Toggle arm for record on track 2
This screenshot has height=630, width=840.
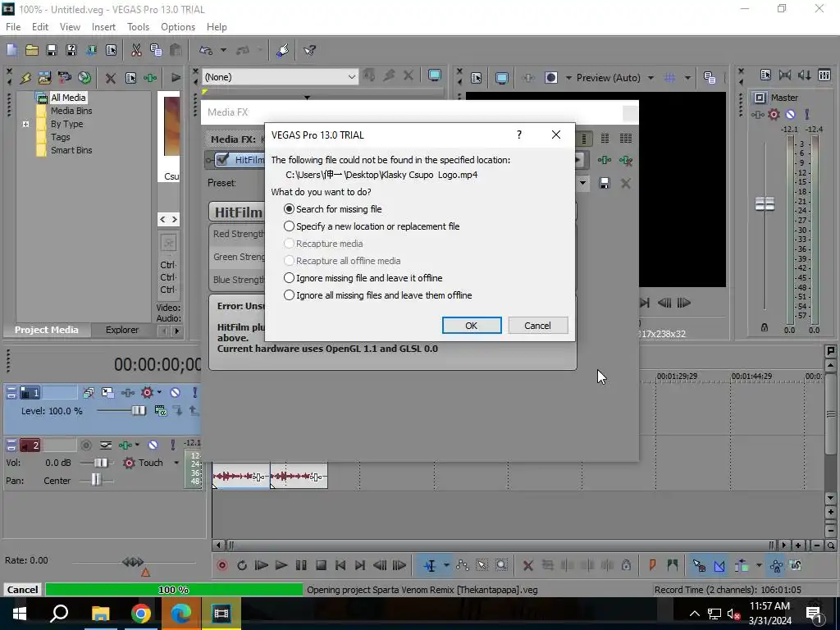pos(85,445)
